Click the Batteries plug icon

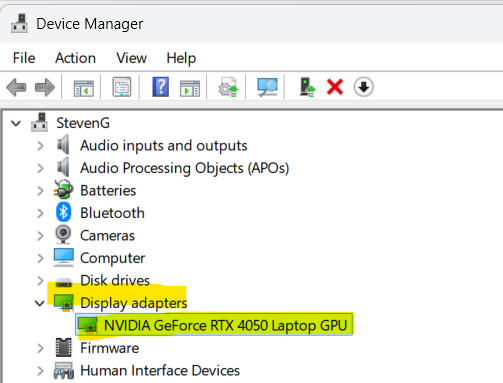pos(63,190)
